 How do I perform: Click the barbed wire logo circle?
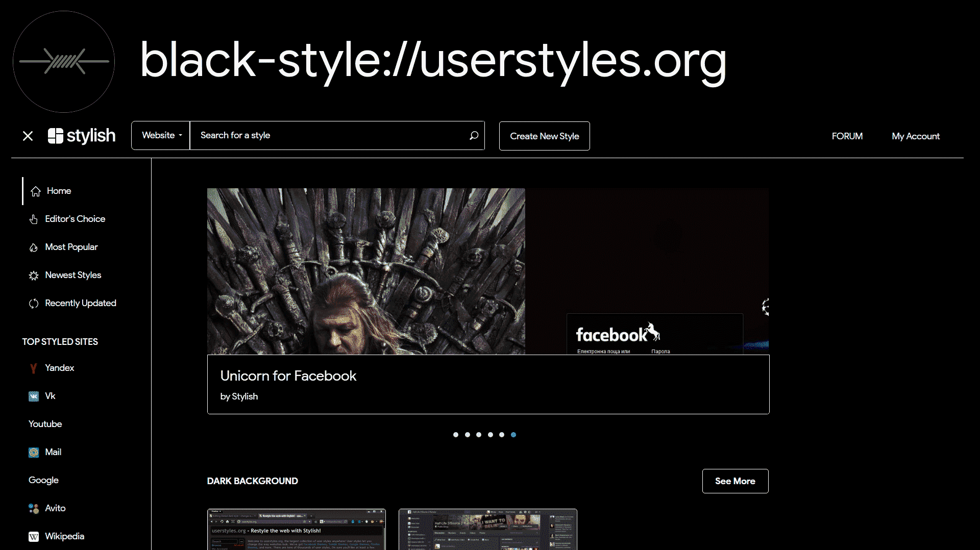point(64,62)
